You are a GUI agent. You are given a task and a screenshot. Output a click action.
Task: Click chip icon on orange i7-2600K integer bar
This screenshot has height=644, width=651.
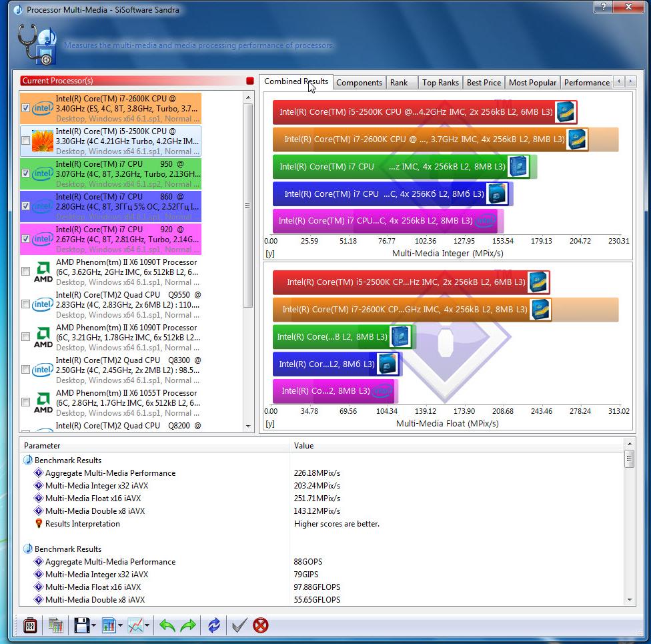pos(577,139)
